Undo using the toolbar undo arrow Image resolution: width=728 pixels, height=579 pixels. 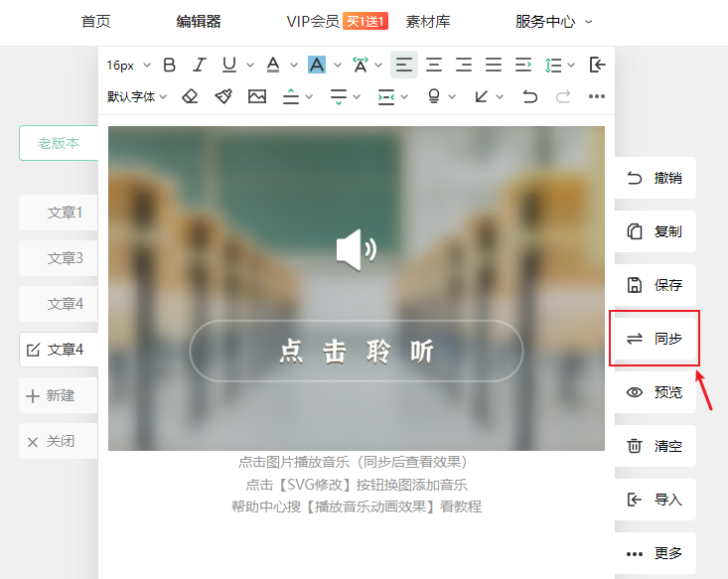tap(529, 96)
